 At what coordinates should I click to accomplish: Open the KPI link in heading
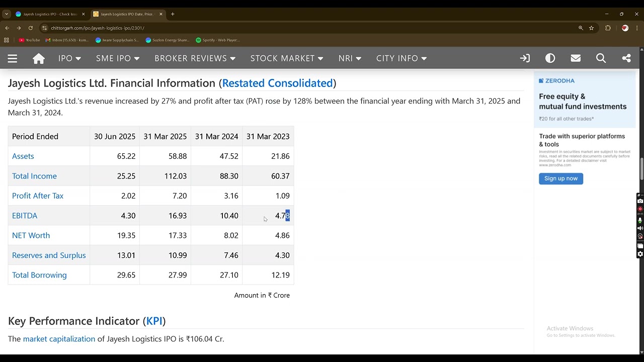tap(154, 321)
